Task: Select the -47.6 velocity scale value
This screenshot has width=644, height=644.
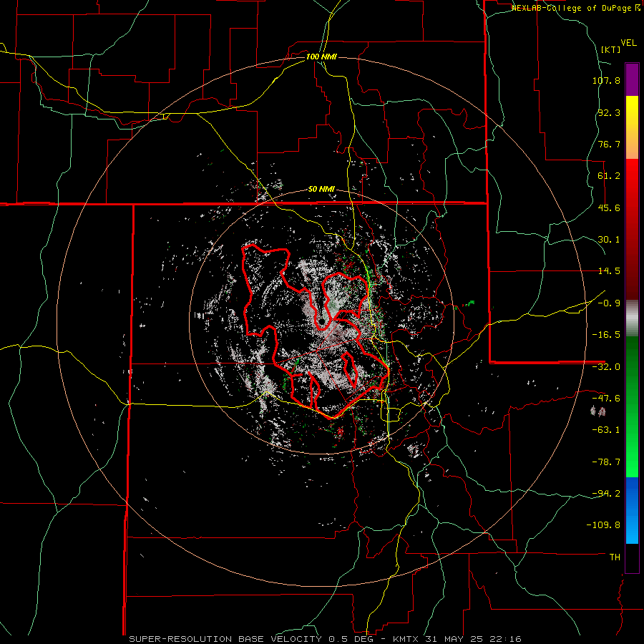Action: point(606,399)
